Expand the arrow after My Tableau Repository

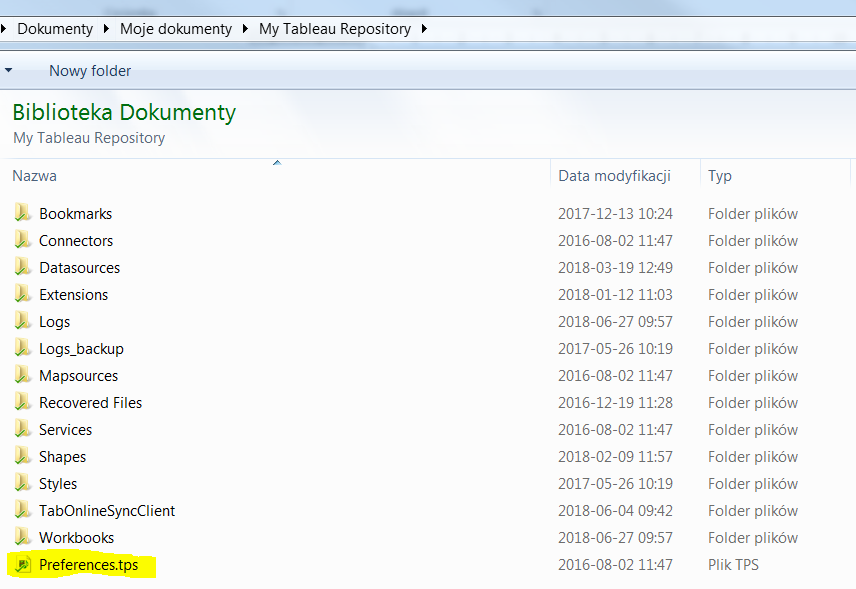tap(424, 29)
